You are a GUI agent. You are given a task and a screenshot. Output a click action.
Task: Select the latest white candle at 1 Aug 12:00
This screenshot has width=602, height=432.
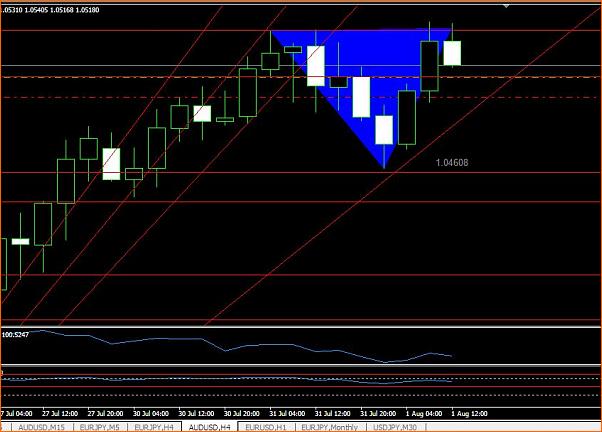452,53
